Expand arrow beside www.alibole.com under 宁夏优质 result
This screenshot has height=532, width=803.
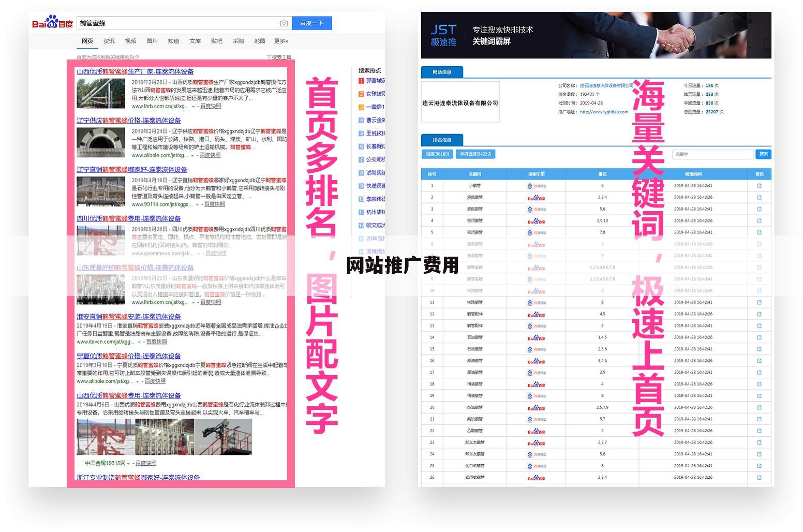(138, 381)
